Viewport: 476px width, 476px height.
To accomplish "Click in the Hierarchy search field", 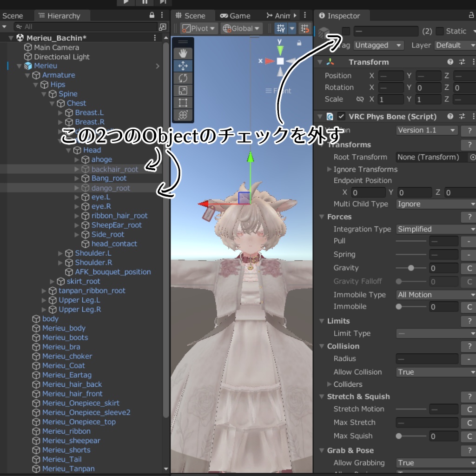I will tap(86, 26).
